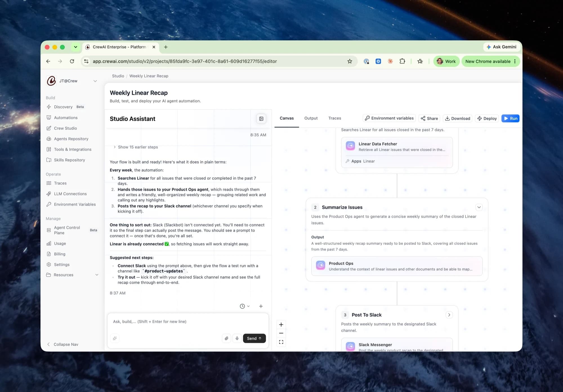This screenshot has width=563, height=392.
Task: Click the Download button
Action: coord(457,118)
